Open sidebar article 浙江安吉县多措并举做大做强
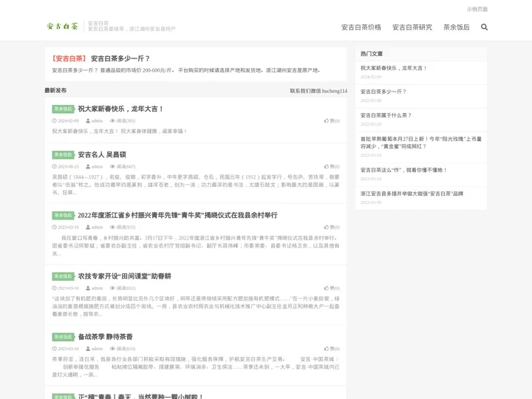Image resolution: width=532 pixels, height=399 pixels. click(x=412, y=194)
